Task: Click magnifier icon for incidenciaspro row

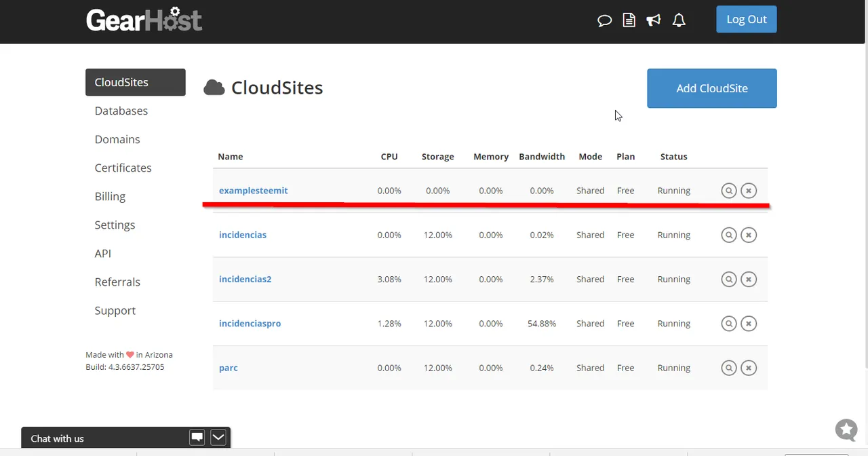Action: click(x=729, y=324)
